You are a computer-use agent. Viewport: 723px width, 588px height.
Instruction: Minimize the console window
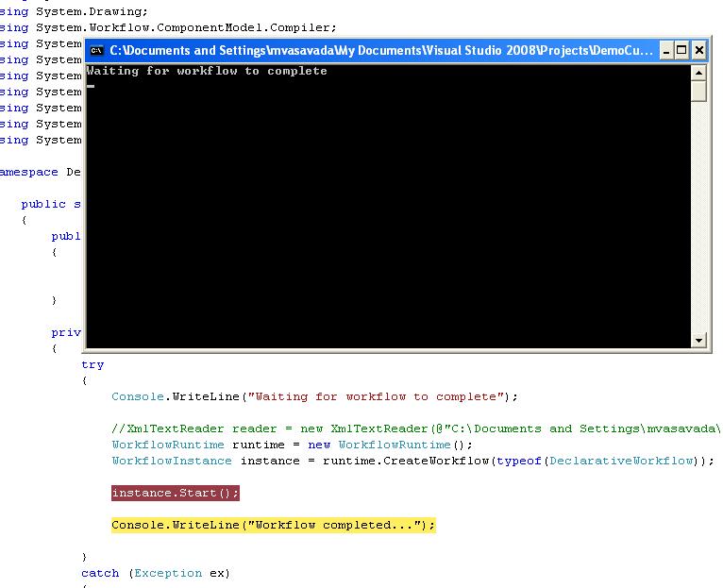[665, 50]
